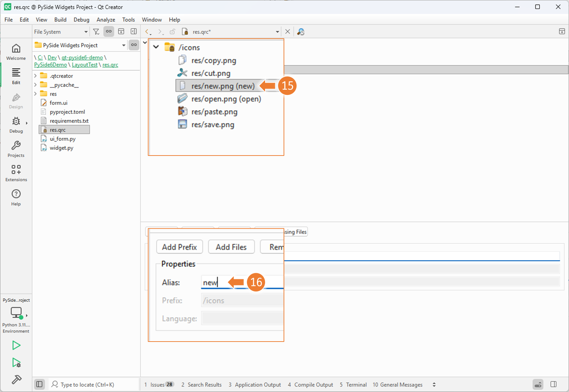Open the Projects mode
Image resolution: width=569 pixels, height=392 pixels.
tap(16, 149)
